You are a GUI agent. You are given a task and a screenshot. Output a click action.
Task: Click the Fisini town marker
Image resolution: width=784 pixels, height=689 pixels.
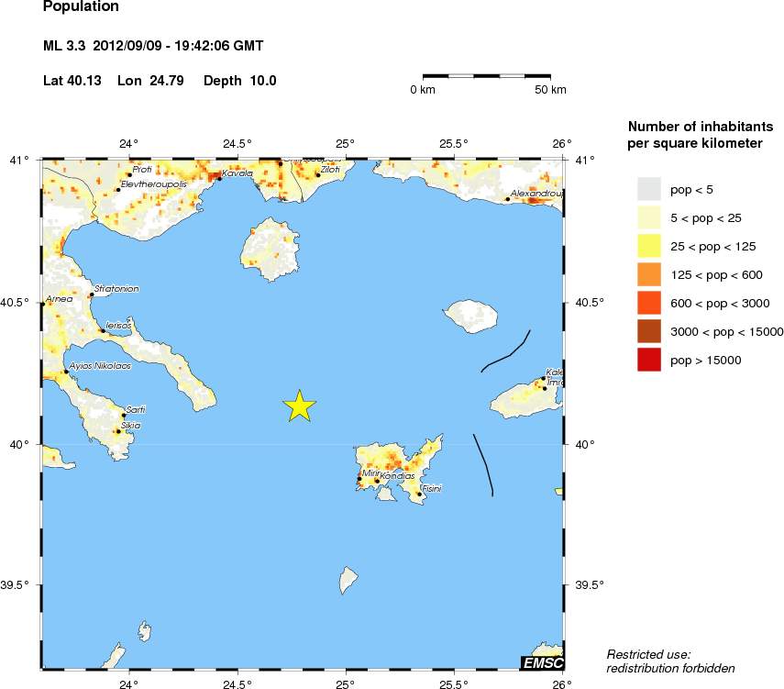coord(419,494)
